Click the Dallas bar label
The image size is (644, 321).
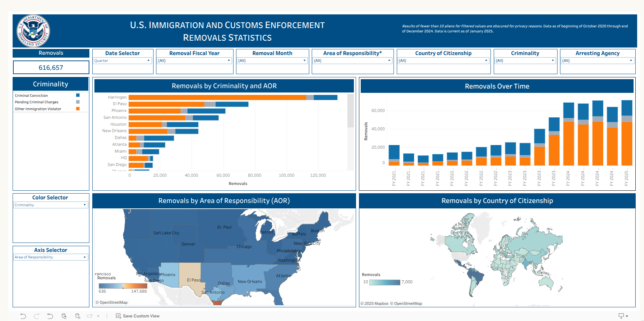coord(121,138)
